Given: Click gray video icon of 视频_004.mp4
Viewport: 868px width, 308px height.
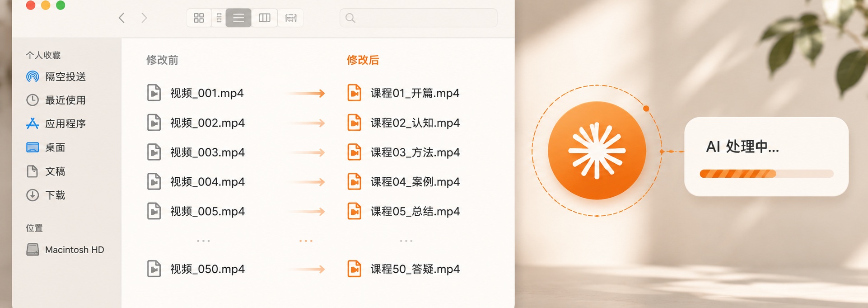Looking at the screenshot, I should 154,181.
